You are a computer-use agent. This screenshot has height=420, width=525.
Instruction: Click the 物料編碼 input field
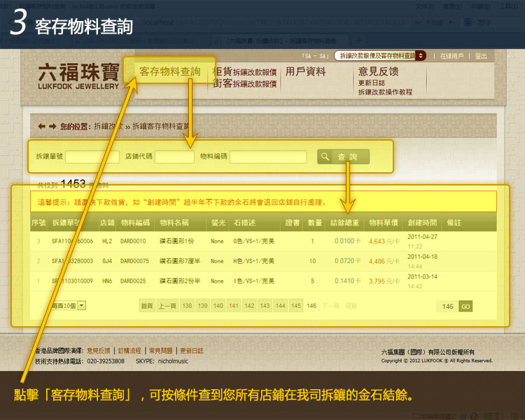pyautogui.click(x=268, y=157)
